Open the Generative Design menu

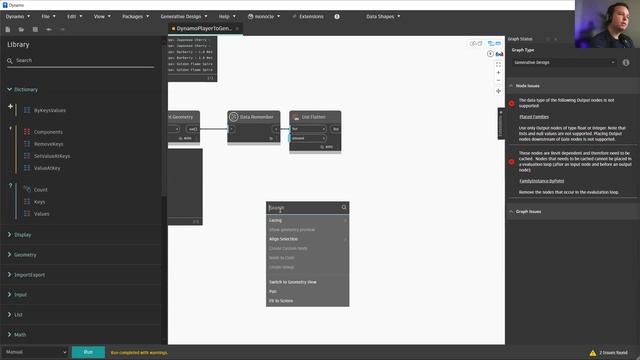point(184,16)
